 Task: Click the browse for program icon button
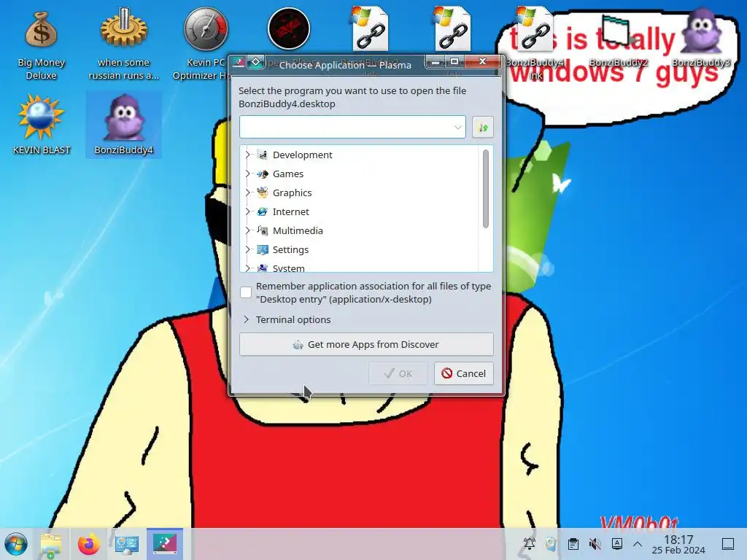click(483, 127)
